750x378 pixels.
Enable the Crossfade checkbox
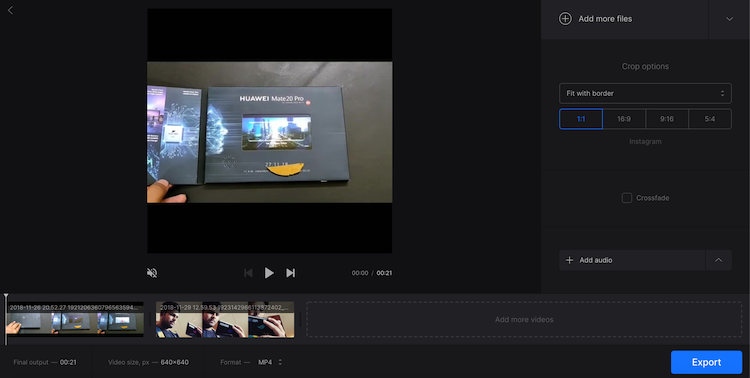coord(627,198)
